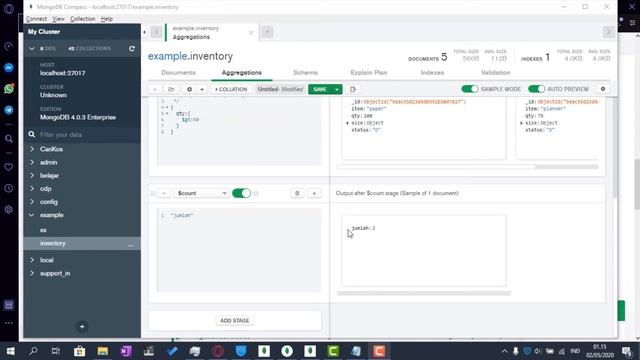Viewport: 640px width, 360px height.
Task: Collapse sidebar toggle arrow
Action: tap(144, 32)
